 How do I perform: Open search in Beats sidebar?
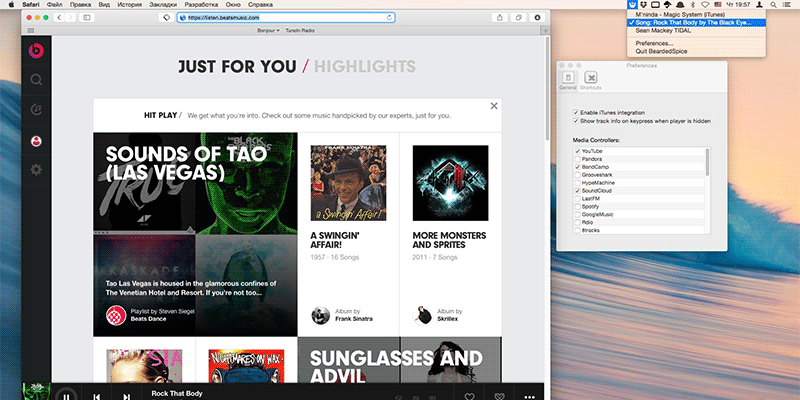(36, 80)
